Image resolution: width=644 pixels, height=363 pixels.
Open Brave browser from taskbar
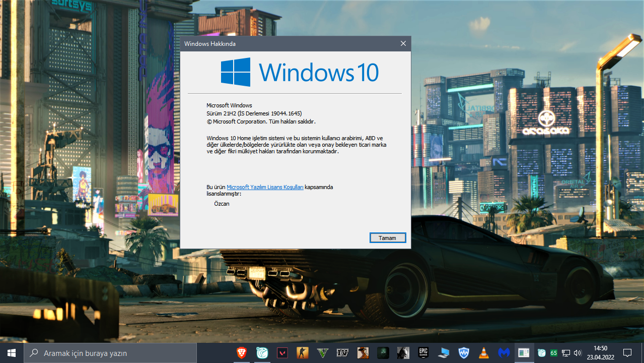pyautogui.click(x=242, y=353)
